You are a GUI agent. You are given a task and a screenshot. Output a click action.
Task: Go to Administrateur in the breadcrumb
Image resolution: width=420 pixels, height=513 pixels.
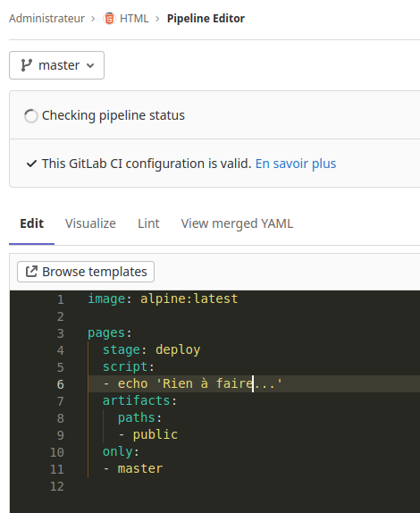[x=46, y=18]
